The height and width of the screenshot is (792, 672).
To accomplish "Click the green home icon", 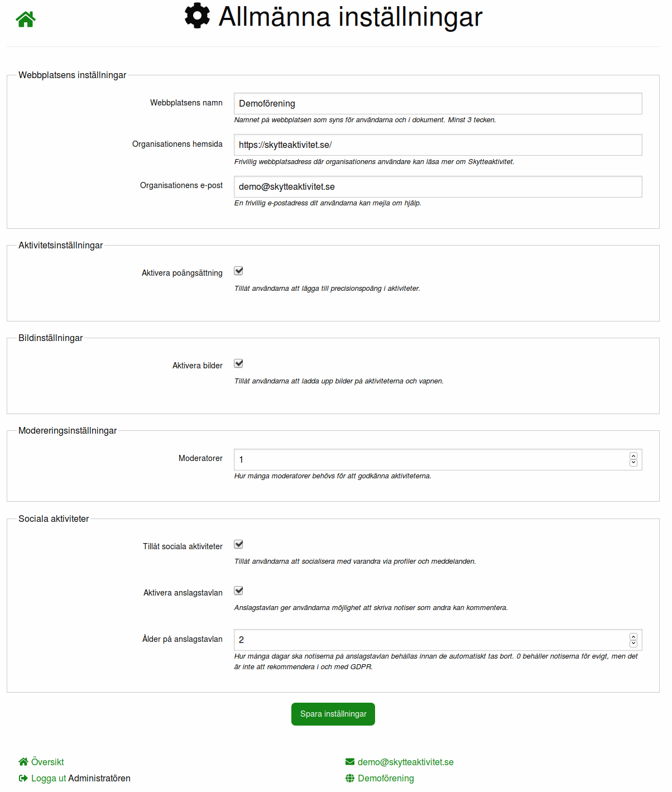I will tap(26, 20).
